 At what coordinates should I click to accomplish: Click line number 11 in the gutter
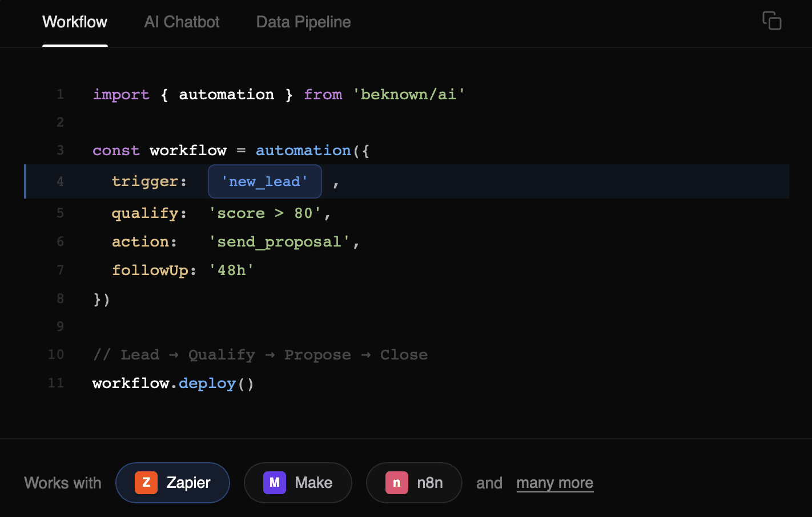click(56, 383)
